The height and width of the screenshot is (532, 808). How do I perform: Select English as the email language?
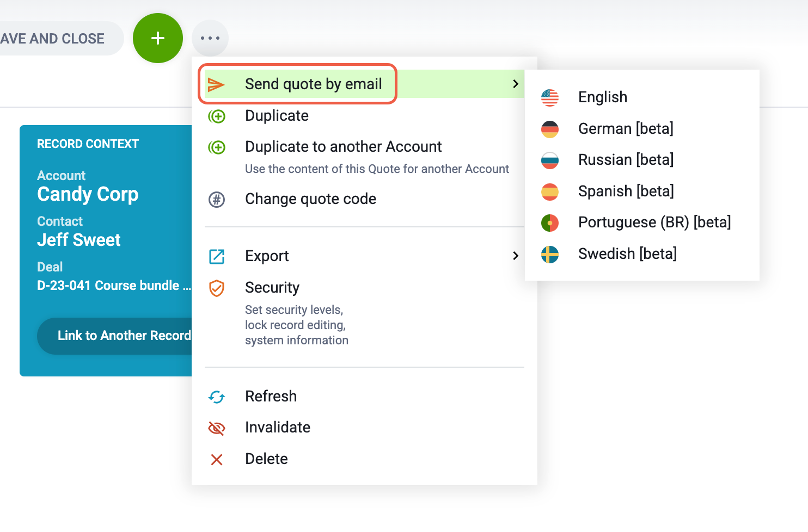coord(602,97)
